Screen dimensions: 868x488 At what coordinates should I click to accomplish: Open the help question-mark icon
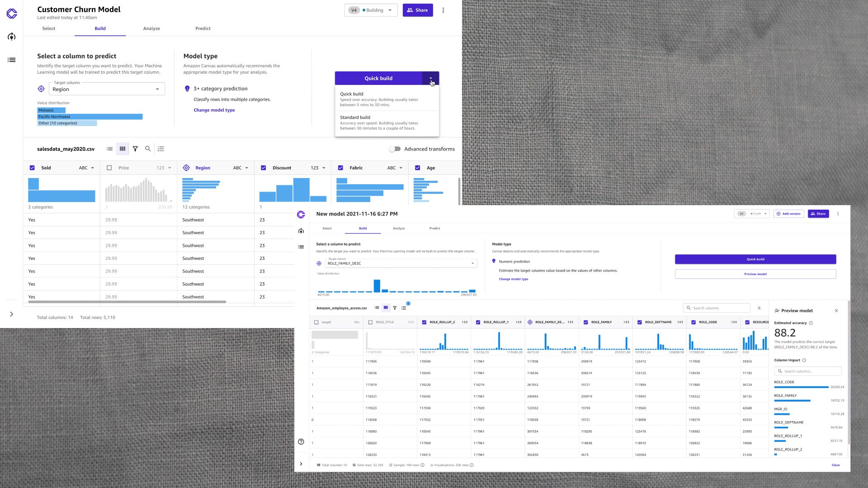[301, 441]
